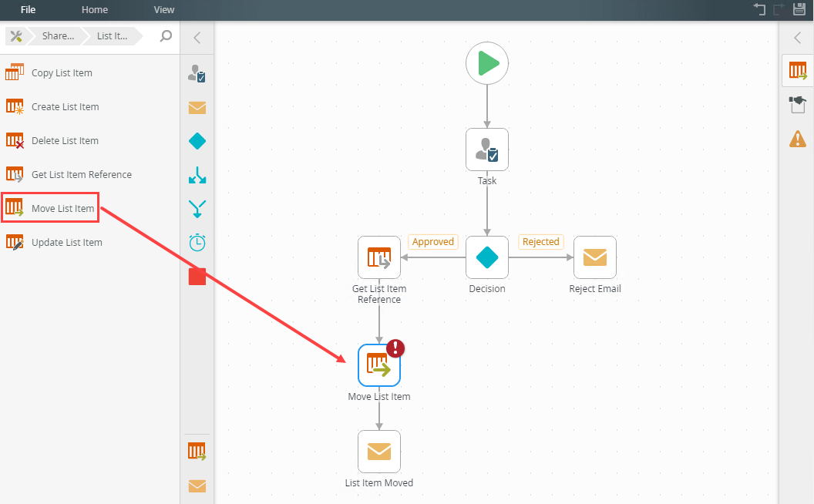The height and width of the screenshot is (504, 814).
Task: Click the Decision label text
Action: click(487, 288)
